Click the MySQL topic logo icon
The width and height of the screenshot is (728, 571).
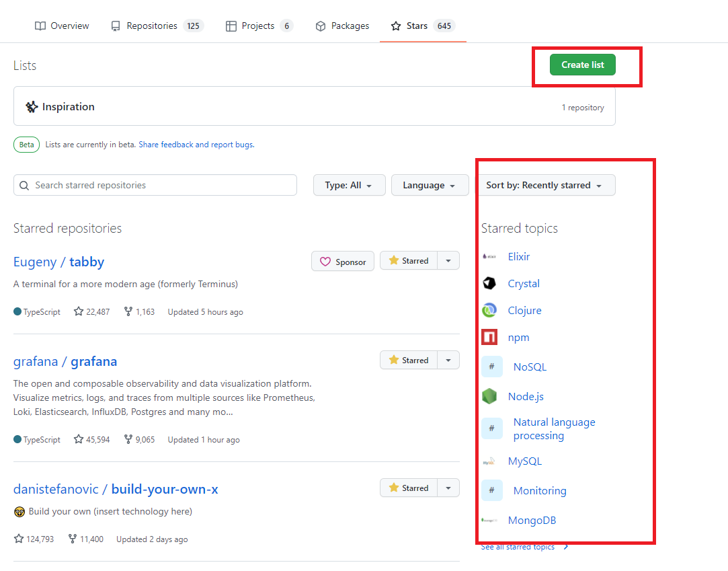click(x=489, y=461)
